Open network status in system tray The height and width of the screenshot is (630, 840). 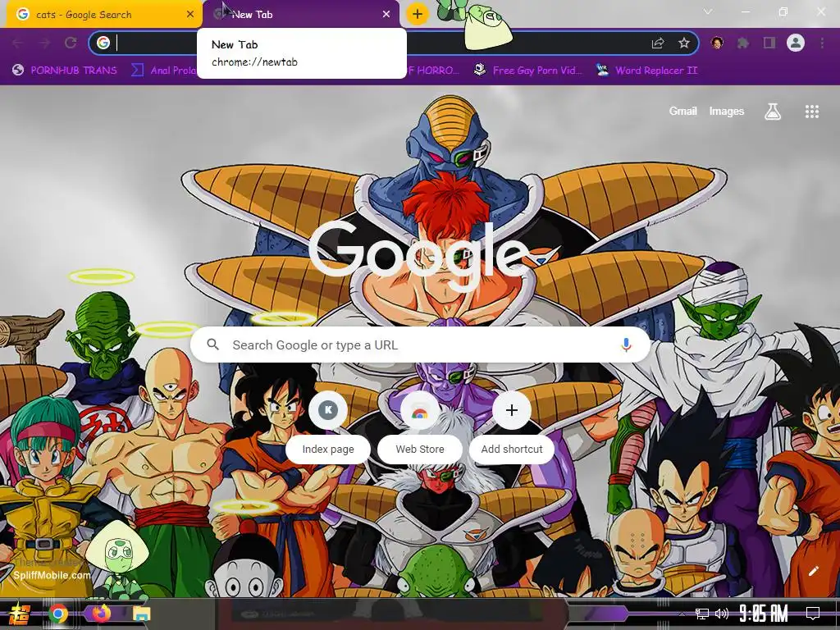pos(702,614)
